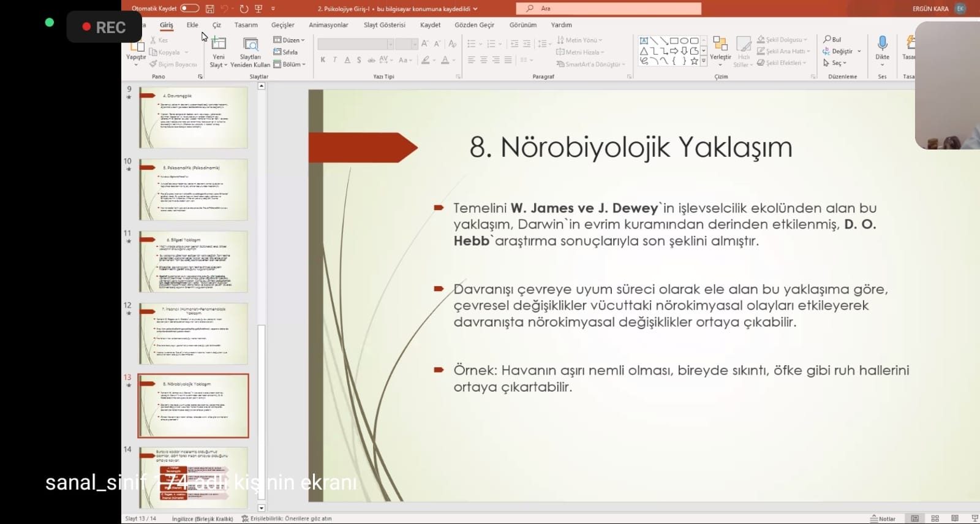Click the Redo circular arrow icon

click(x=244, y=9)
